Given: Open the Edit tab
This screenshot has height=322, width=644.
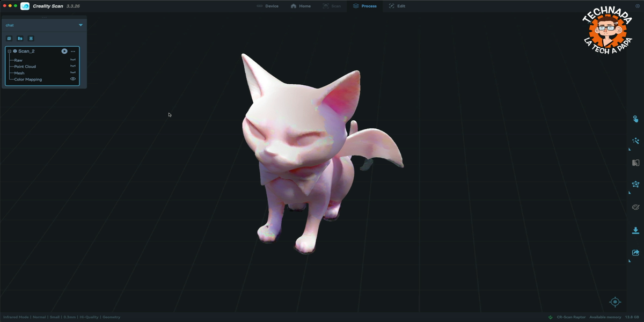Looking at the screenshot, I should pyautogui.click(x=397, y=6).
